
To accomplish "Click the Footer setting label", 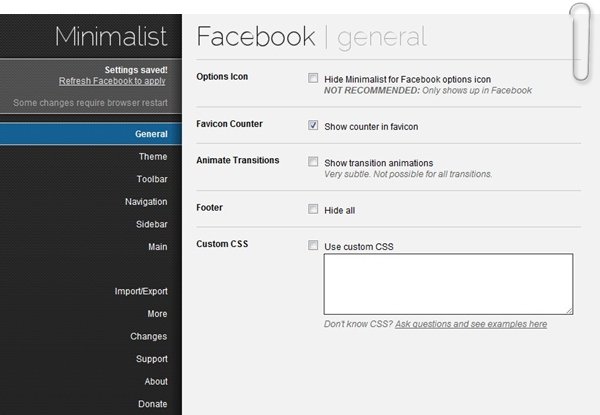I will (x=209, y=208).
